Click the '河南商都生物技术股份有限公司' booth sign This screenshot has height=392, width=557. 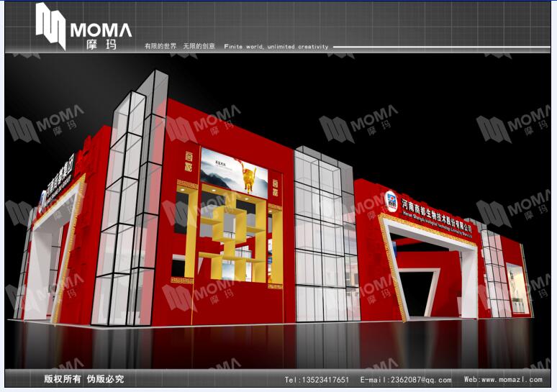(437, 216)
